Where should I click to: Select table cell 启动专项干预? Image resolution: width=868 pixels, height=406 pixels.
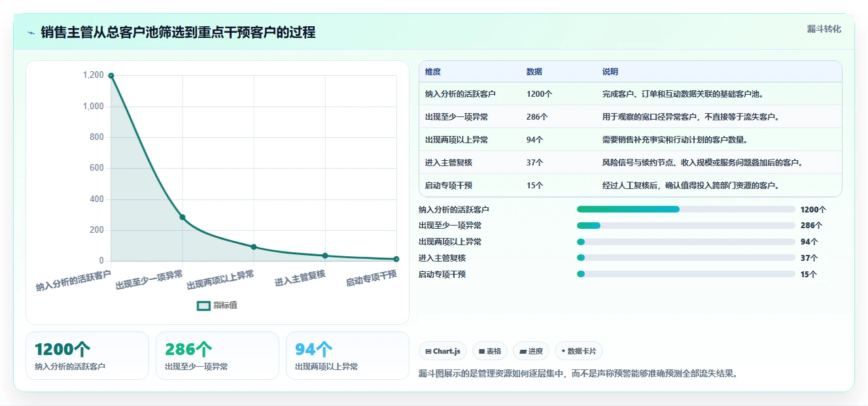coord(449,186)
